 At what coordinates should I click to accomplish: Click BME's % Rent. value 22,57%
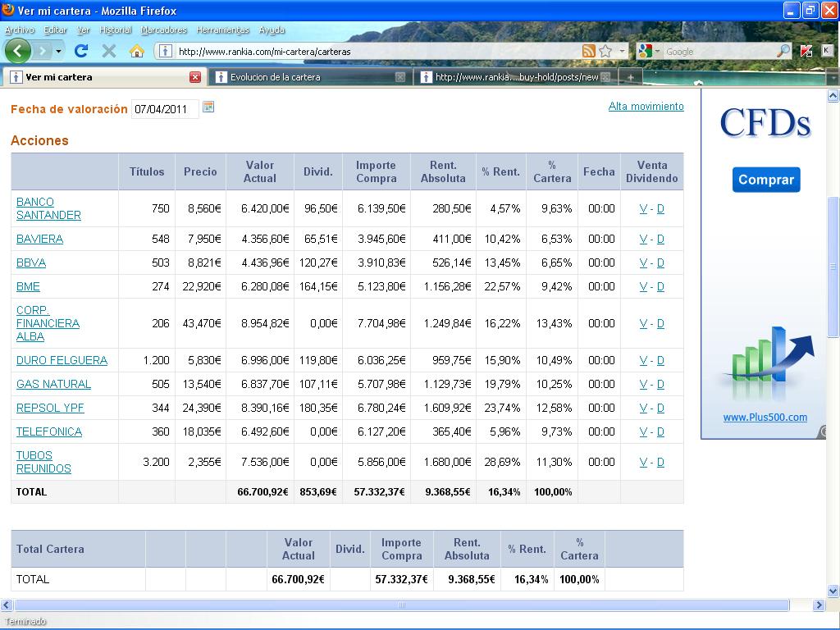point(502,286)
